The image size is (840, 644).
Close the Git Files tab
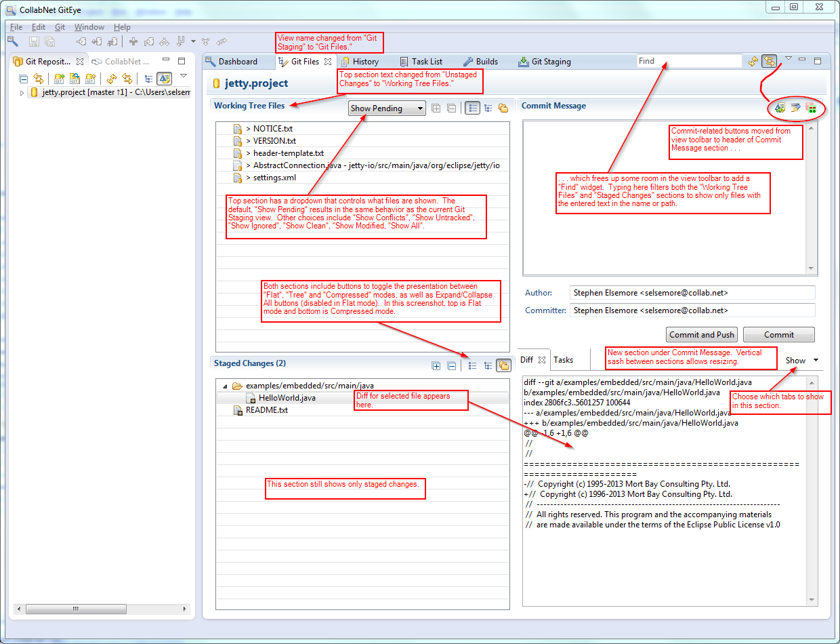(x=328, y=61)
